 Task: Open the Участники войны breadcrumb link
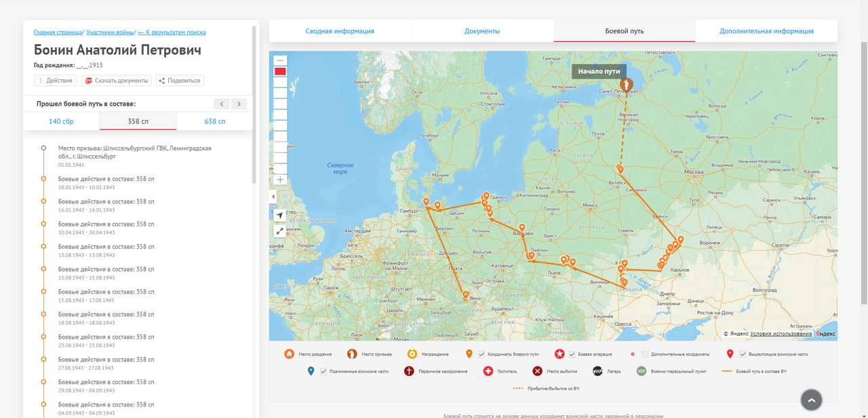110,32
